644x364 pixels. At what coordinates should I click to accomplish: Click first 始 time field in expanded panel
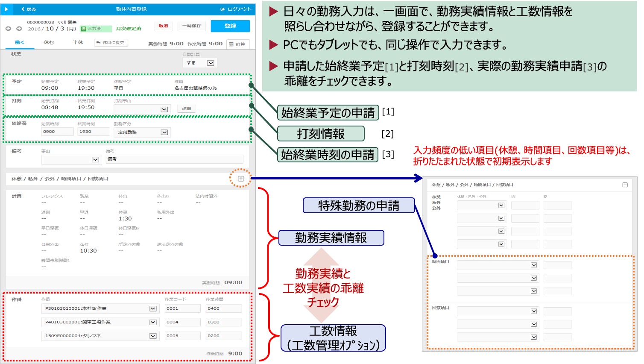pos(525,205)
